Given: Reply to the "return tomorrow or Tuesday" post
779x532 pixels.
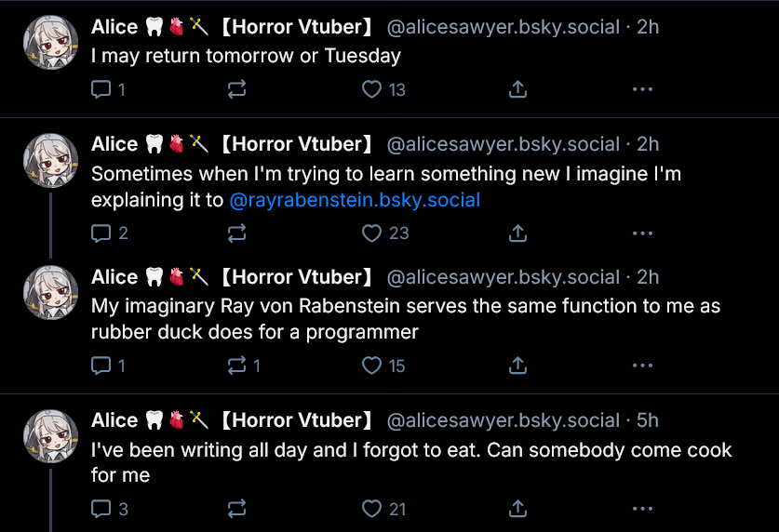Looking at the screenshot, I should [101, 90].
